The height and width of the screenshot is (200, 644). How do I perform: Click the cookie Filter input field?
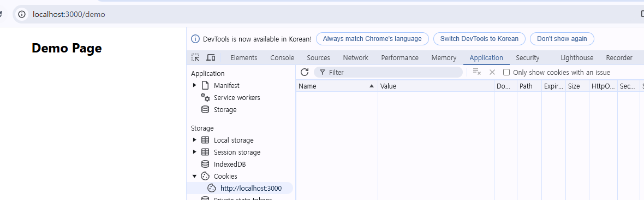[388, 73]
